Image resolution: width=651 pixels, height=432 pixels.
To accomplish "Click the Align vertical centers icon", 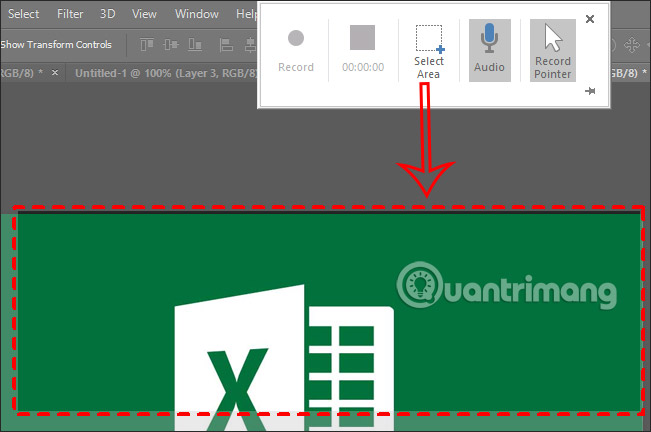I will 171,44.
